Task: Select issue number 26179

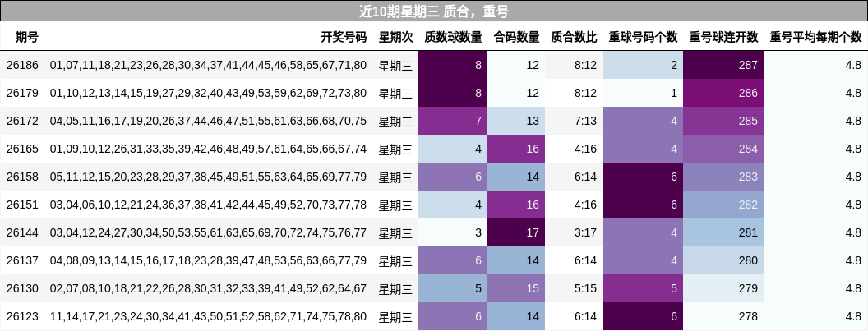Action: 23,93
